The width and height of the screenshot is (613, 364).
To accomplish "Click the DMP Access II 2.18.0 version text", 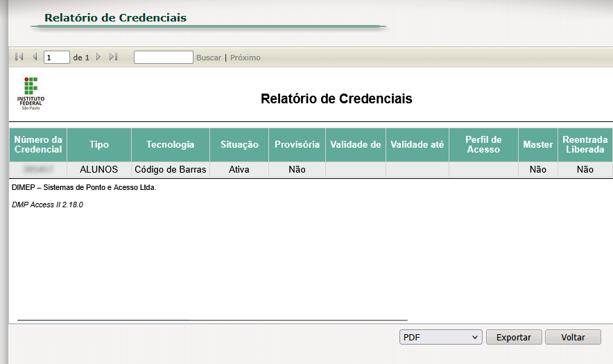I will 47,205.
